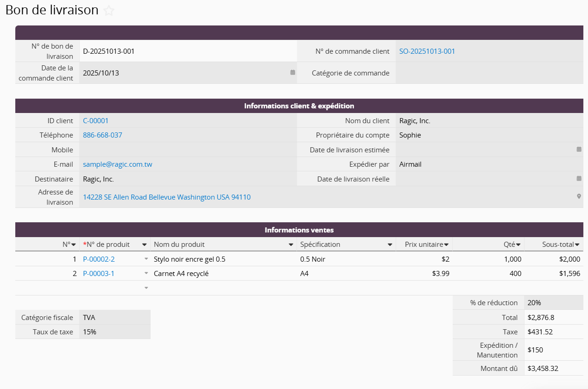Image resolution: width=588 pixels, height=389 pixels.
Task: Select the Expédition / Manutention $150 field
Action: 553,350
